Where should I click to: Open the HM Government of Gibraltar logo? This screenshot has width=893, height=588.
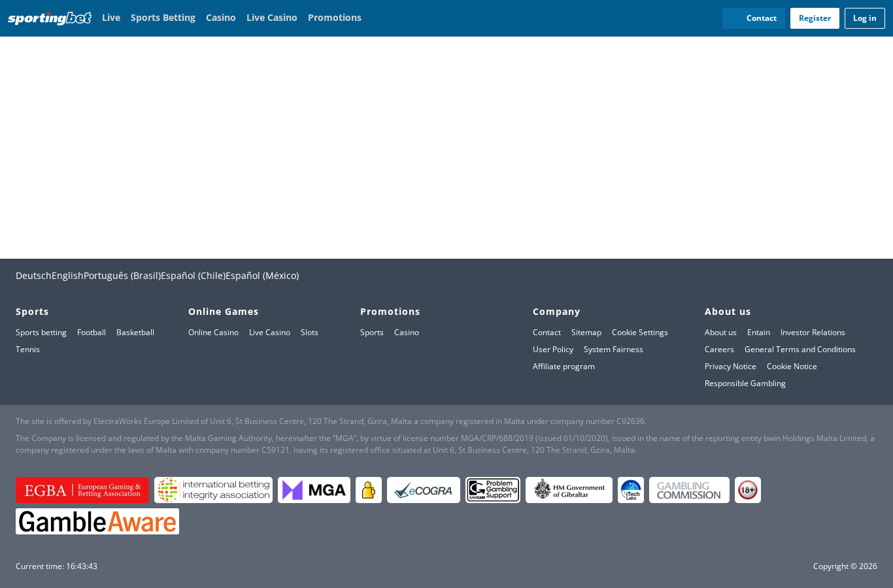[569, 490]
